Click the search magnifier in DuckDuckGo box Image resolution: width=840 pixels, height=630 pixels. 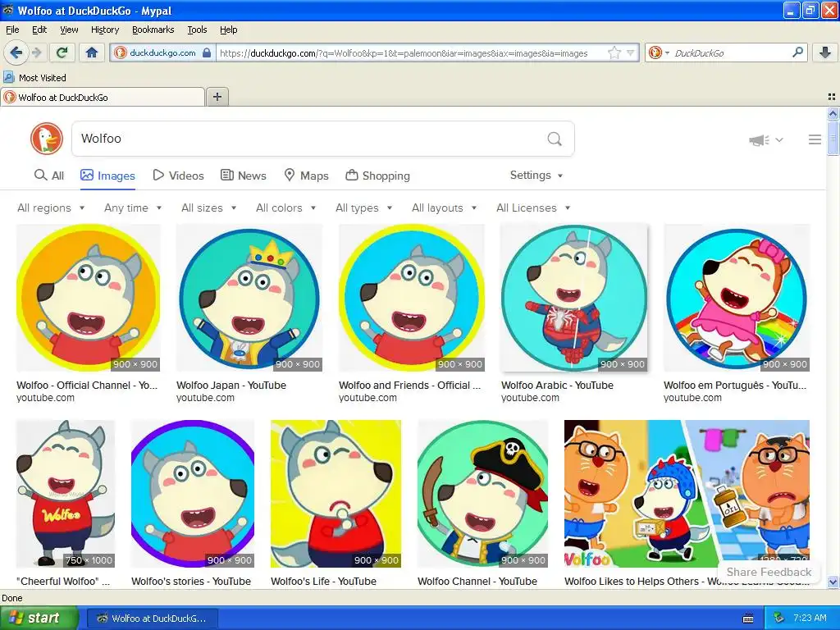tap(555, 139)
